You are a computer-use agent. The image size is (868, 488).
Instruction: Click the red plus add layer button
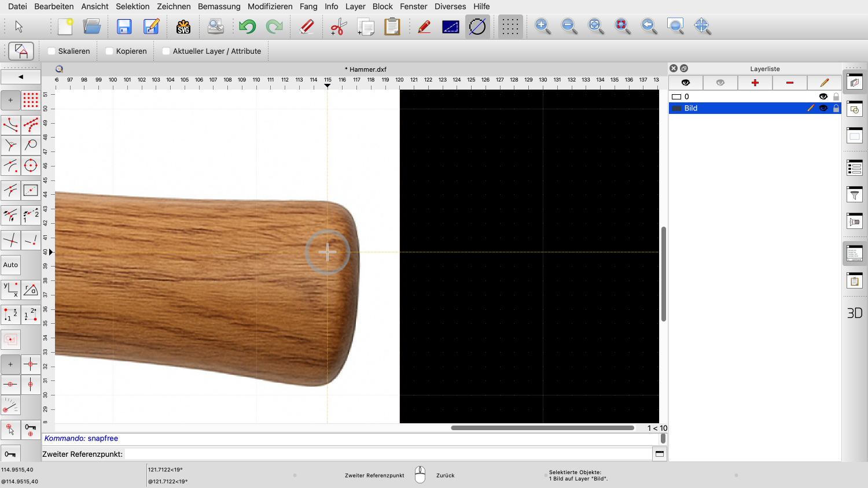(755, 83)
